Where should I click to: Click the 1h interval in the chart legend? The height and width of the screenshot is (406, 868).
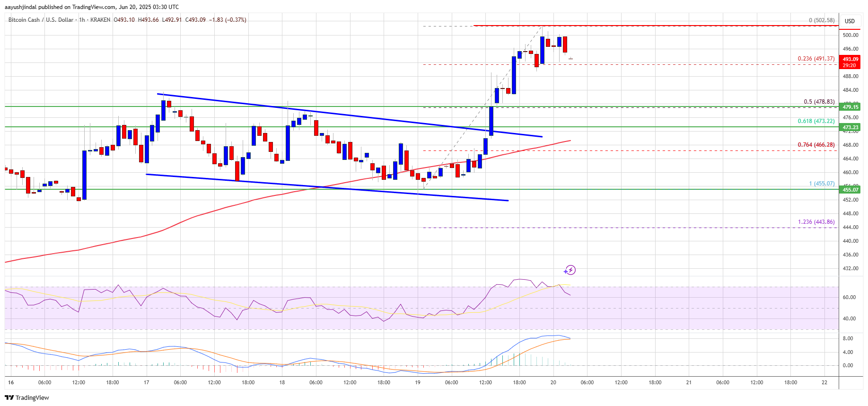tap(82, 20)
